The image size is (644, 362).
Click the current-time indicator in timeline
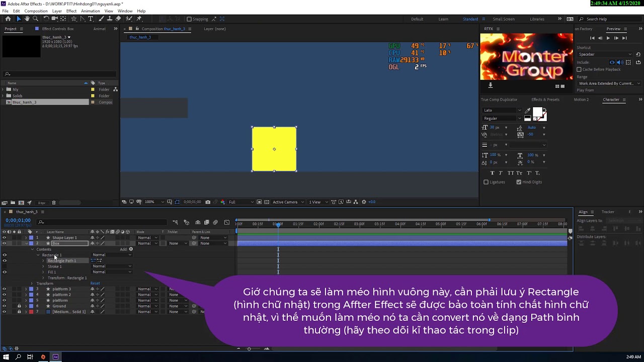click(278, 224)
